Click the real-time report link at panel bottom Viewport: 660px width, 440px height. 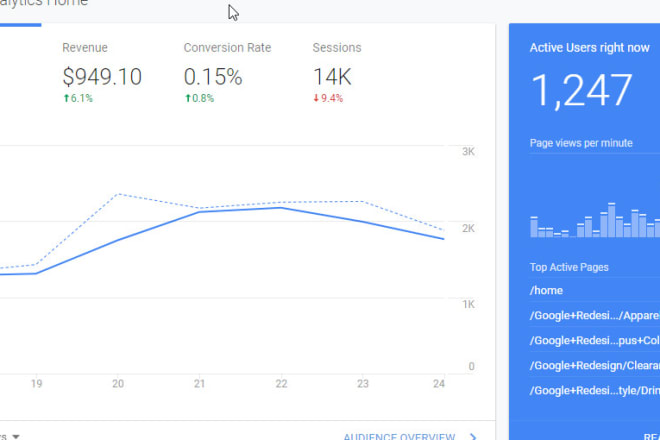pyautogui.click(x=649, y=436)
